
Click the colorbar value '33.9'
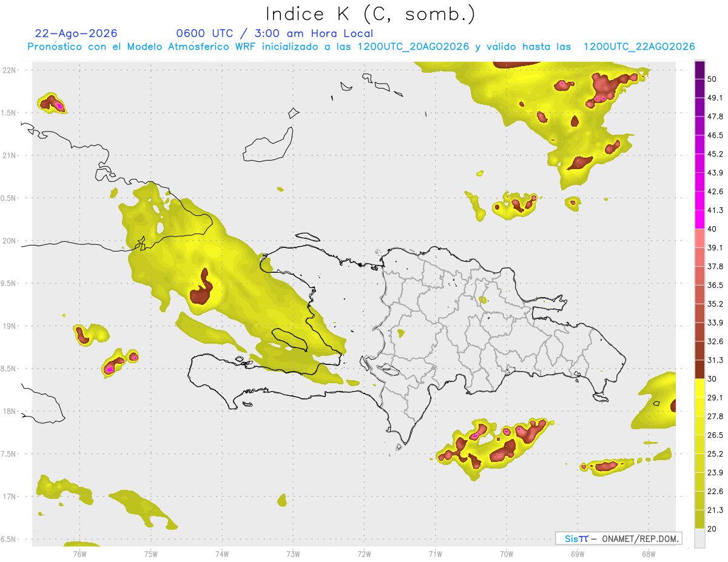[x=715, y=323]
